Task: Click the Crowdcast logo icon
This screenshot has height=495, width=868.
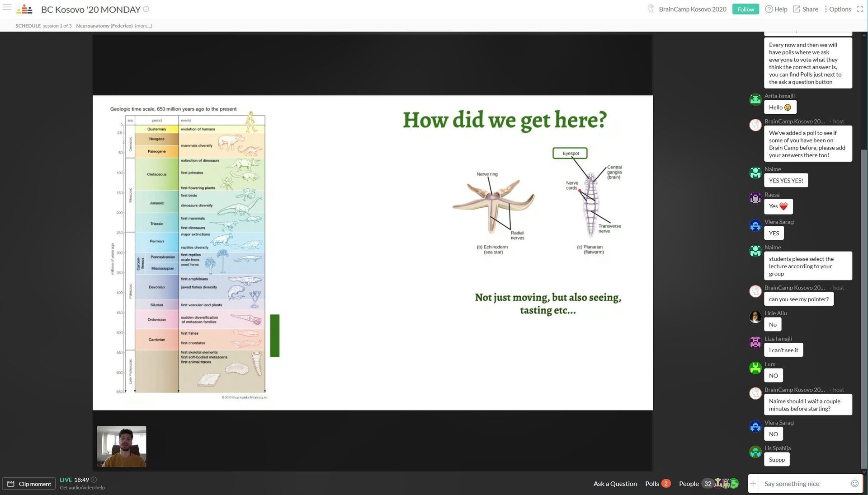Action: tap(24, 9)
